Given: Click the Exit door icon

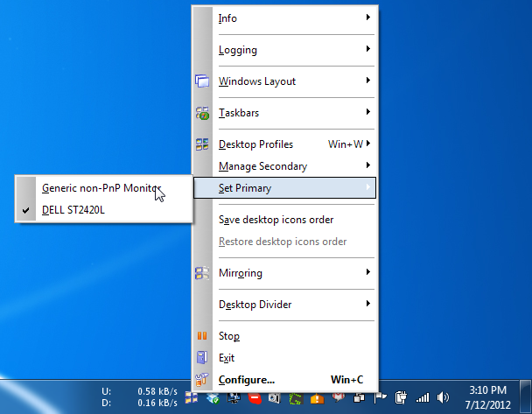Looking at the screenshot, I should (x=202, y=358).
